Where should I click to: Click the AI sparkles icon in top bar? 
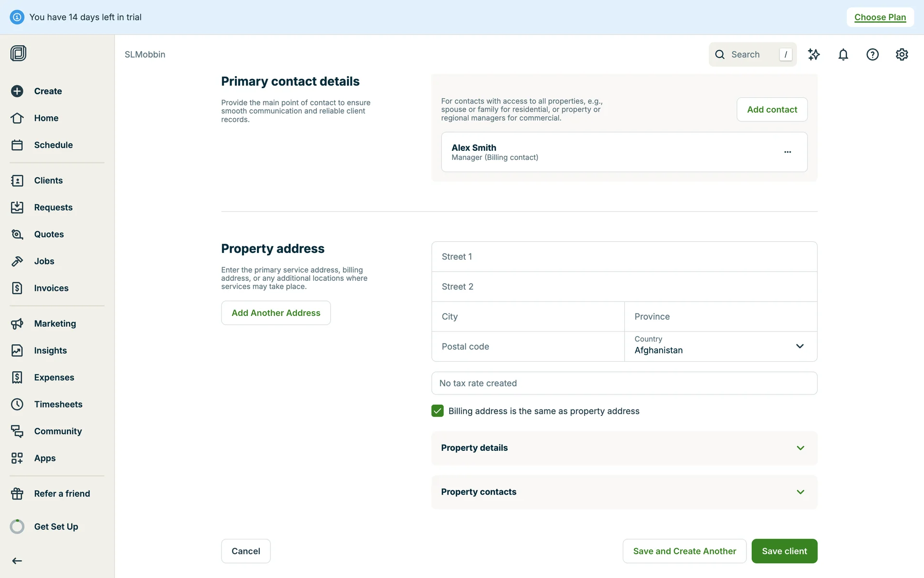(x=814, y=54)
